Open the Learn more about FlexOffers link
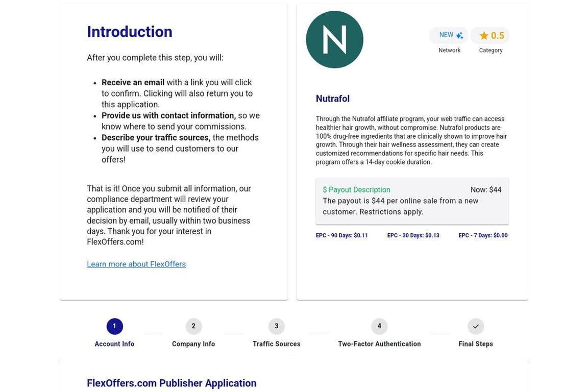 (136, 264)
